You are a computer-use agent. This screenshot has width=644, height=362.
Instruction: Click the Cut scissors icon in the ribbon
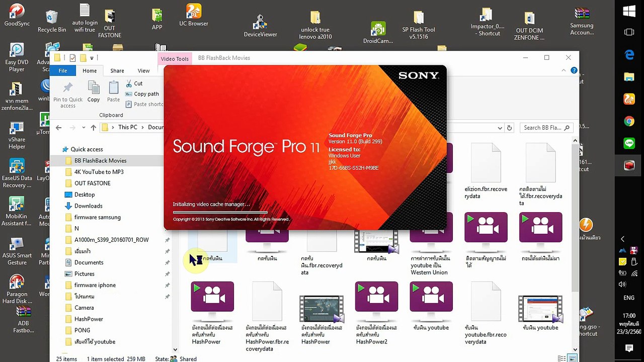(129, 83)
